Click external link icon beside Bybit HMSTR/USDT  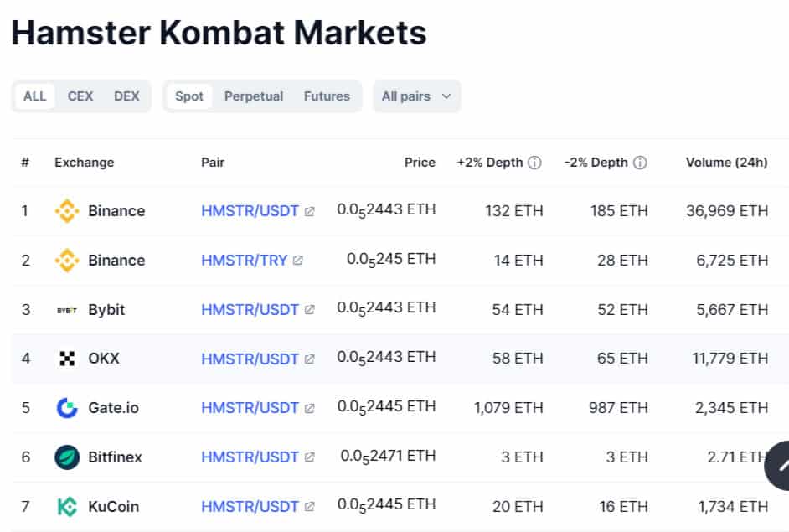pos(309,310)
